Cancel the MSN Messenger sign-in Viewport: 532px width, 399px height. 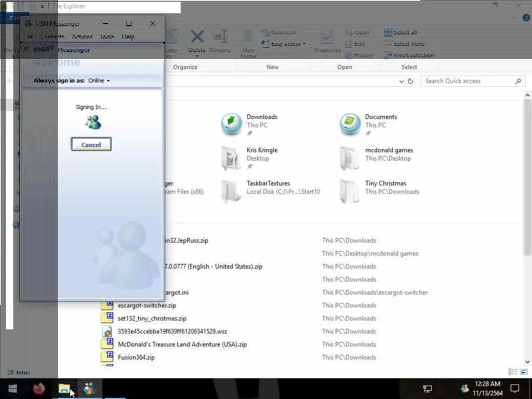click(91, 144)
